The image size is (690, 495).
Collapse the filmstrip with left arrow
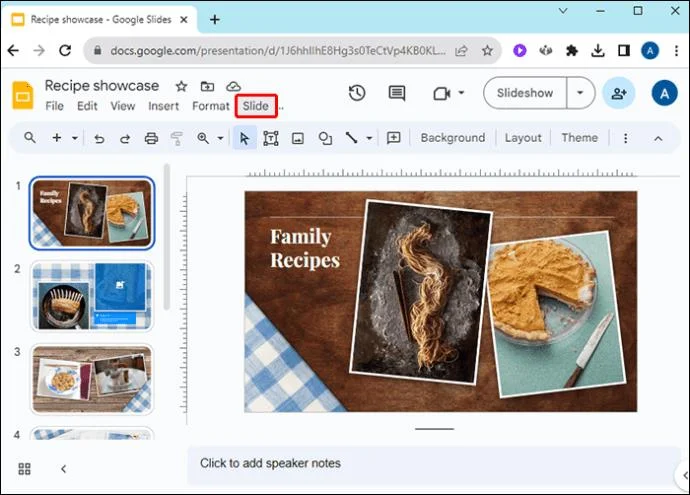click(x=63, y=469)
